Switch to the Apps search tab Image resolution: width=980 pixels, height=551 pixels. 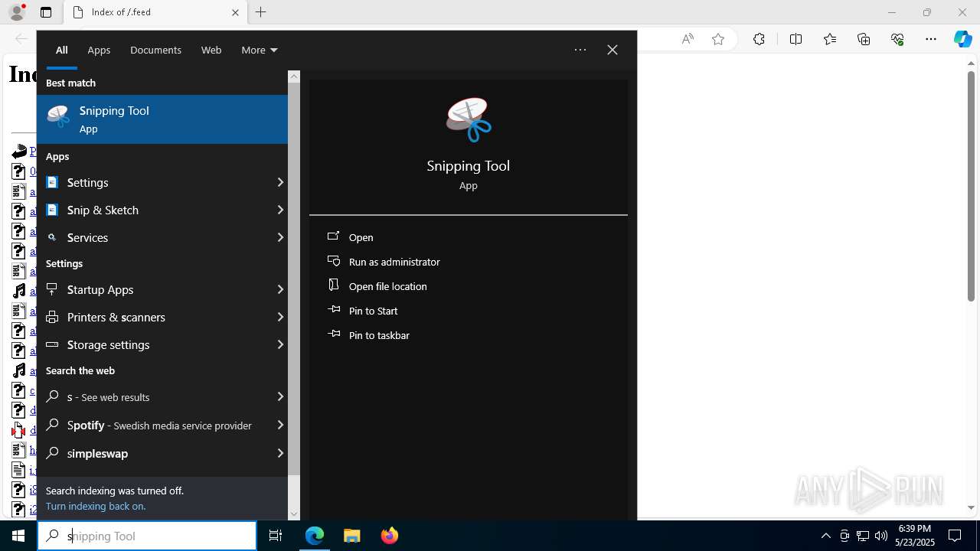99,50
